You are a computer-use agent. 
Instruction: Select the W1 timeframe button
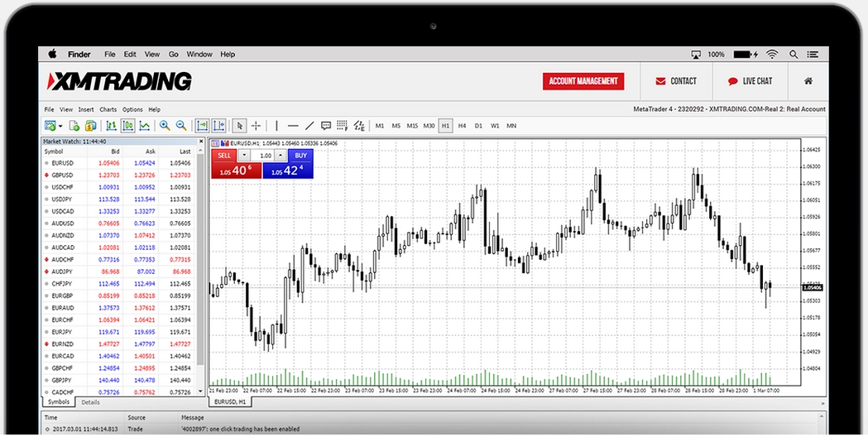tap(495, 126)
